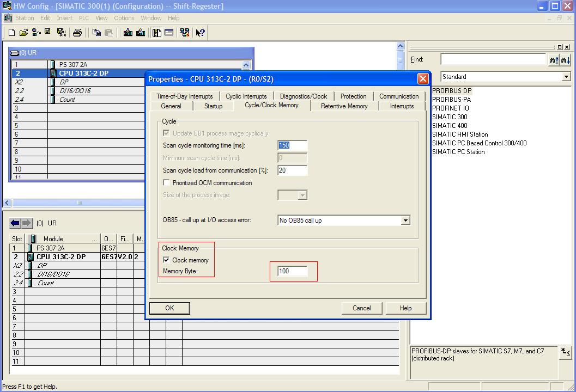576x392 pixels.
Task: Select DI16/DO16 row in upper rack
Action: tap(75, 91)
